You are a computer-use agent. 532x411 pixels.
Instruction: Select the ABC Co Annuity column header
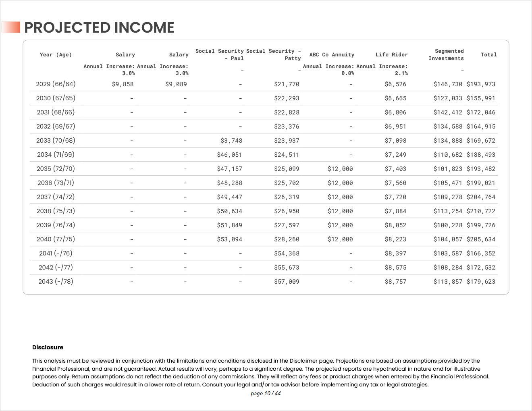(332, 55)
